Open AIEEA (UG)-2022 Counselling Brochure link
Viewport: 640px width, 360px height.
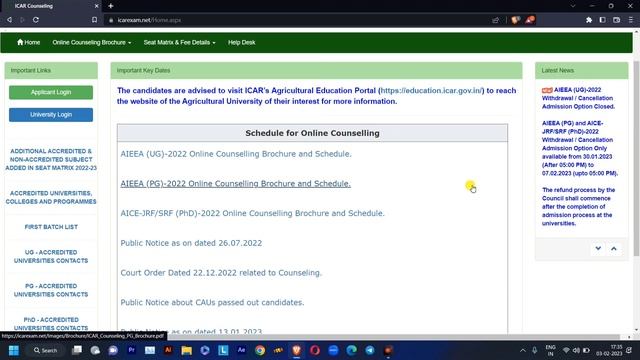click(236, 154)
